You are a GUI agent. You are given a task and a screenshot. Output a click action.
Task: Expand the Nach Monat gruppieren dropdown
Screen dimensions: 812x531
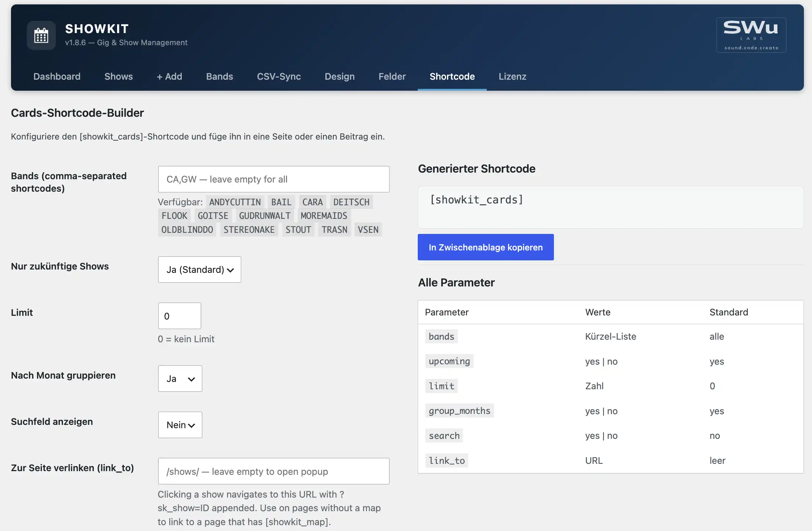[x=180, y=379]
